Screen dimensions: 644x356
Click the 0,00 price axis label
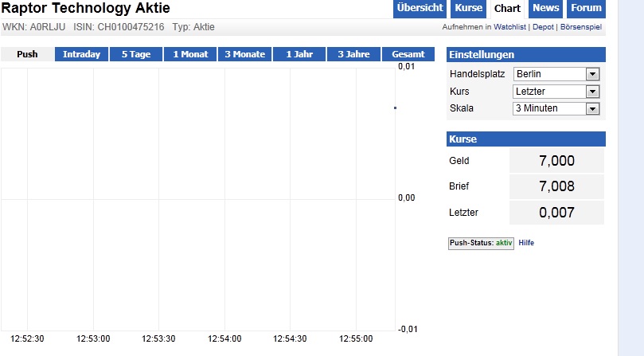click(407, 198)
